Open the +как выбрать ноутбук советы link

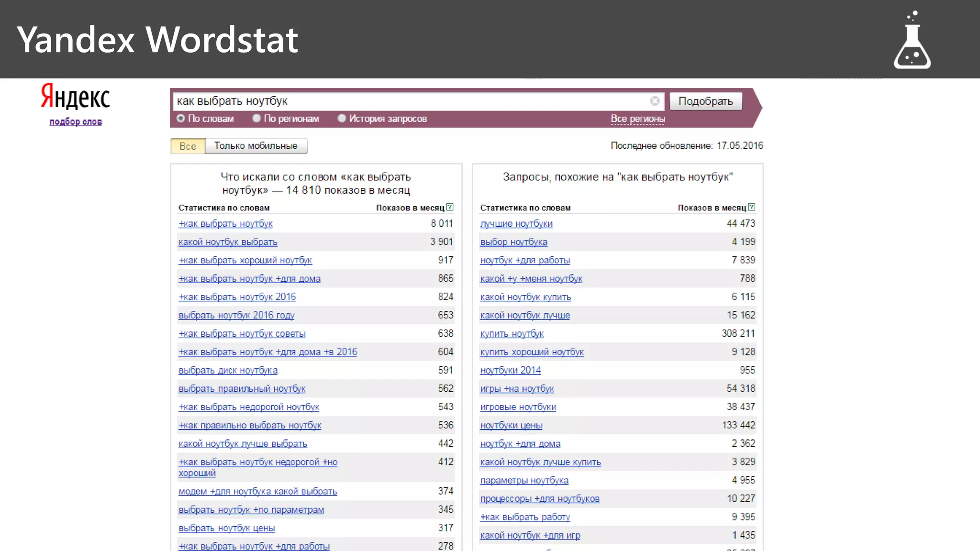[x=242, y=334]
